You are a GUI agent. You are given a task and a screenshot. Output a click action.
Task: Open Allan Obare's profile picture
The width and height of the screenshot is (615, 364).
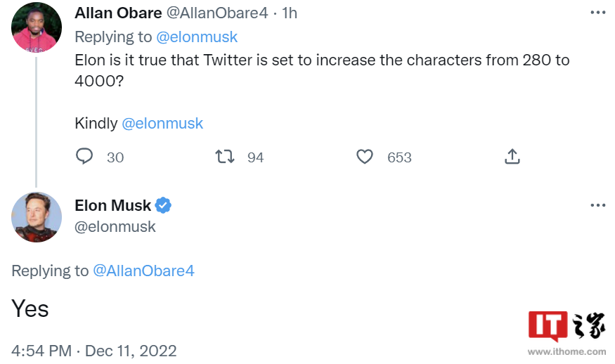coord(37,27)
